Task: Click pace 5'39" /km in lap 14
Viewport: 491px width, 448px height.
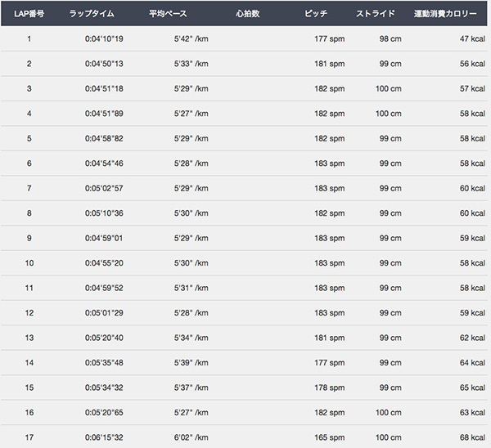Action: tap(191, 363)
